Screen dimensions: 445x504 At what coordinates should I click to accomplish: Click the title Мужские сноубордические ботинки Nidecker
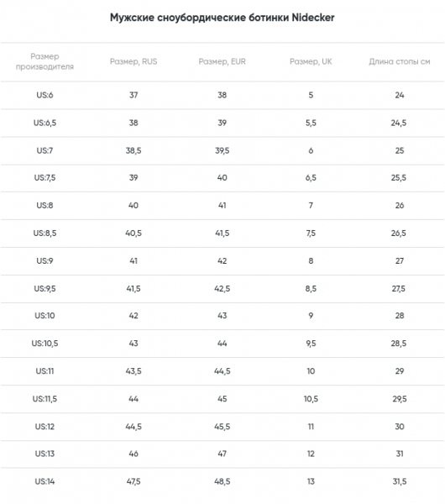222,18
